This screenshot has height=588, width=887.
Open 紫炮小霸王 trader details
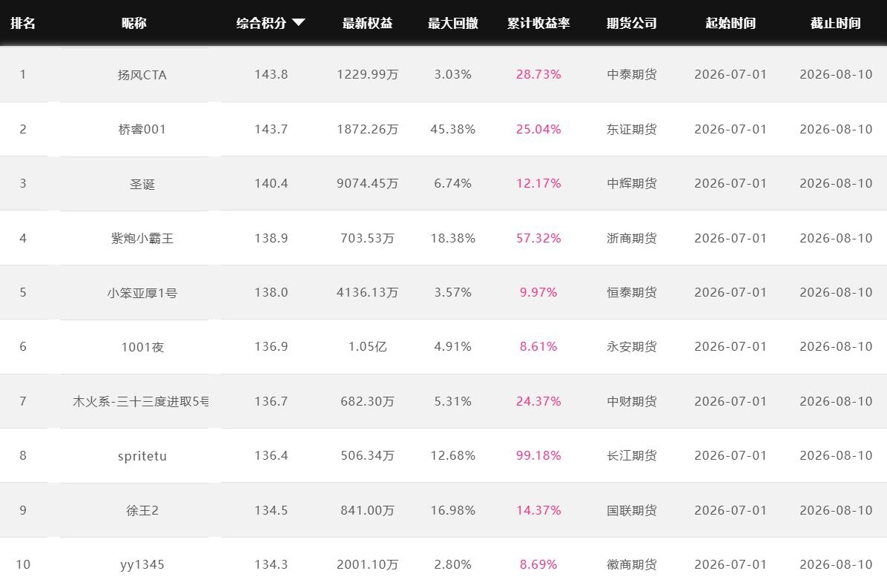click(142, 239)
